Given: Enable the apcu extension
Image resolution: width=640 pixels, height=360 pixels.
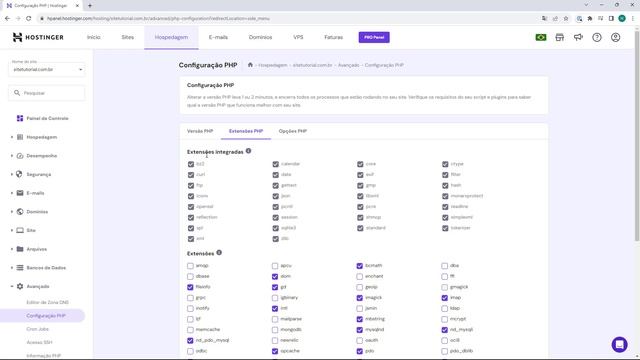Looking at the screenshot, I should [x=275, y=266].
